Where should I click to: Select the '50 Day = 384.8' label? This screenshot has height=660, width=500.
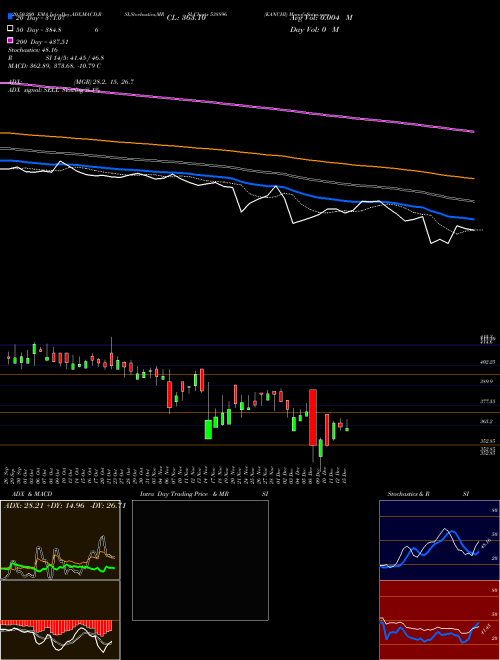38,30
